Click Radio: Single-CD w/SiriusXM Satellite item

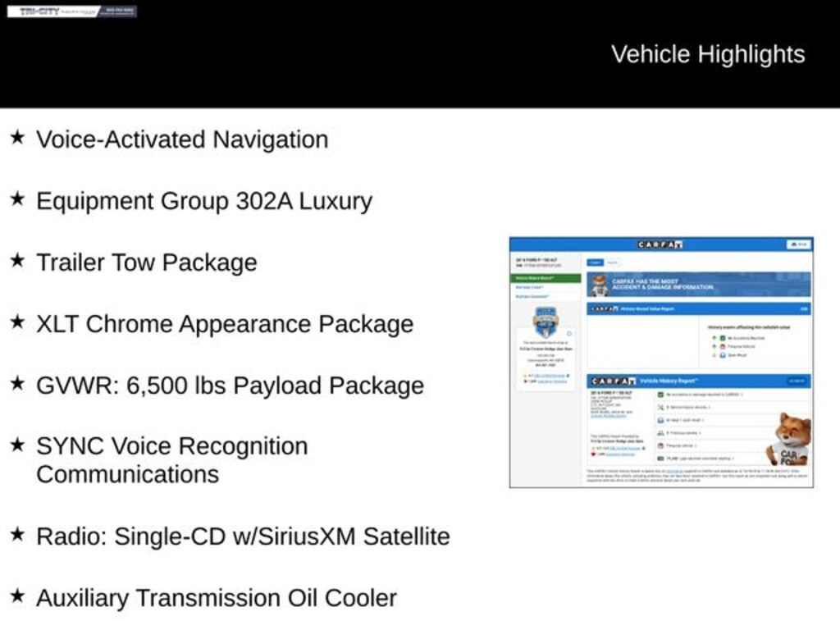click(x=243, y=536)
